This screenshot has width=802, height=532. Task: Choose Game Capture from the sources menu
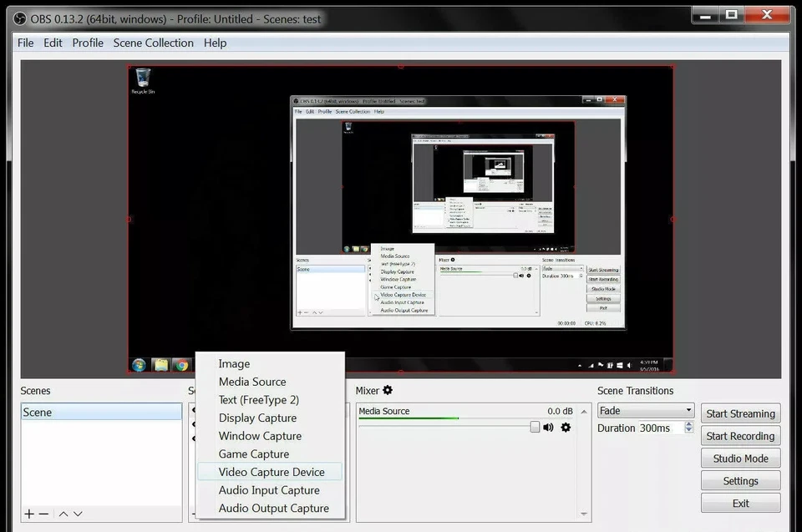[253, 453]
